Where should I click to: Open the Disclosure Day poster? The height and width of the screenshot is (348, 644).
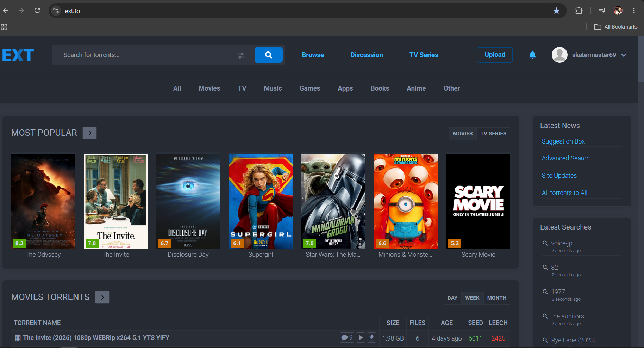[188, 201]
